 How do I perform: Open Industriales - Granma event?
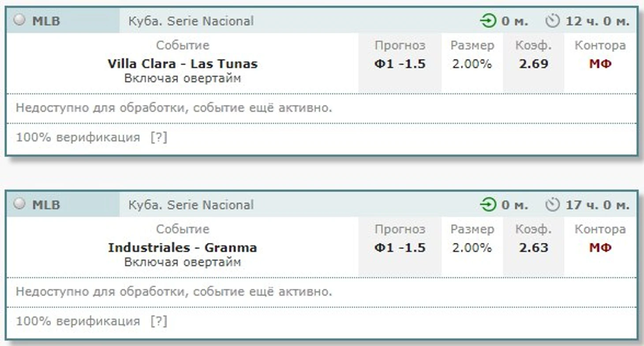coord(183,248)
